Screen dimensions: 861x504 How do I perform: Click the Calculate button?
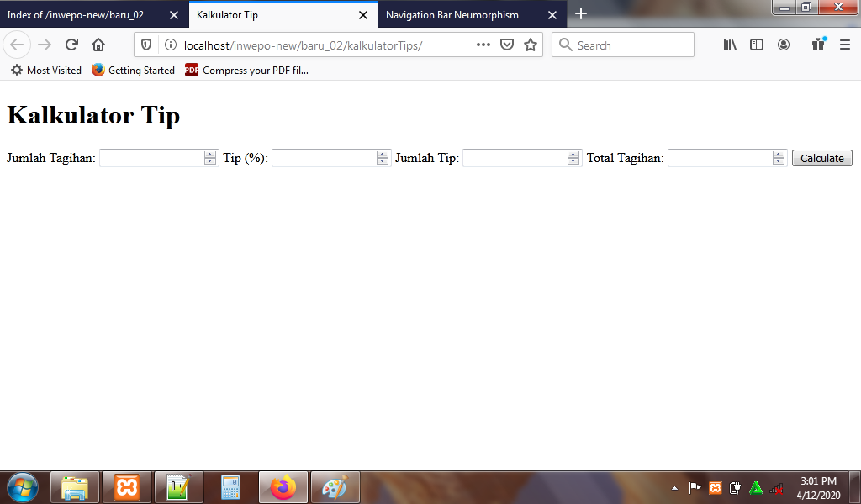pyautogui.click(x=822, y=158)
